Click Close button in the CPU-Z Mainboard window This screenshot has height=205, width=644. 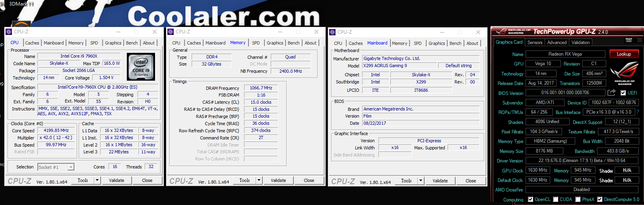[471, 181]
